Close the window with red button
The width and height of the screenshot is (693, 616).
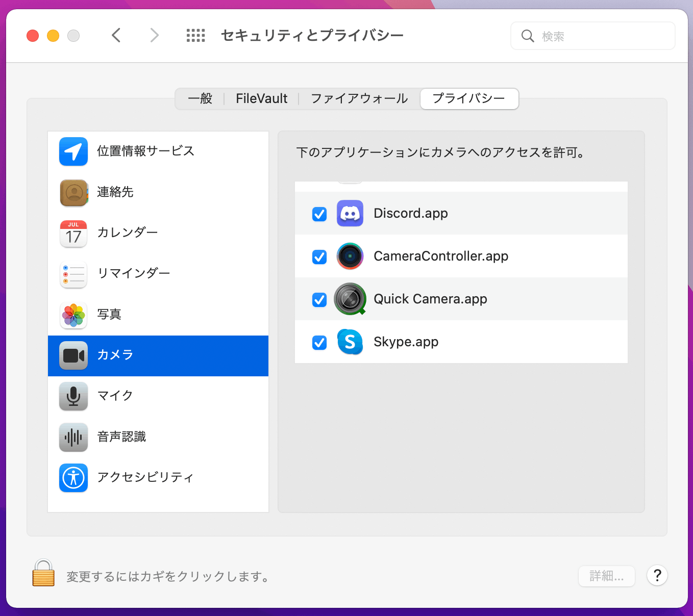[x=33, y=36]
